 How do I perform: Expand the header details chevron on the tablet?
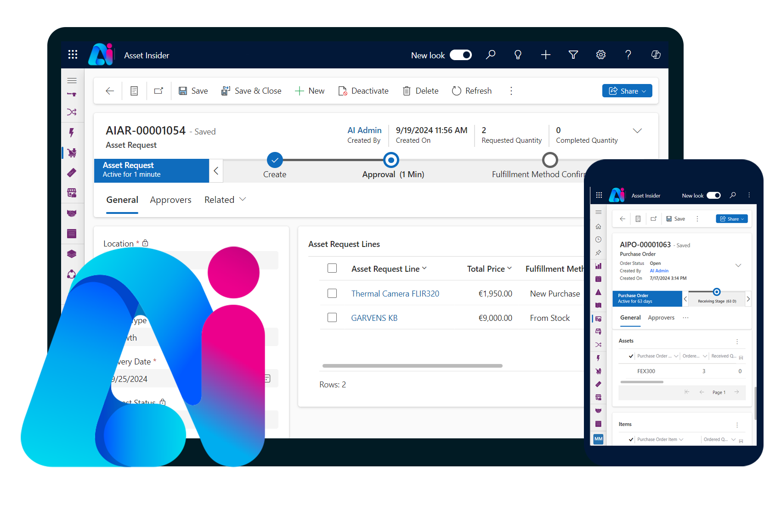(637, 131)
